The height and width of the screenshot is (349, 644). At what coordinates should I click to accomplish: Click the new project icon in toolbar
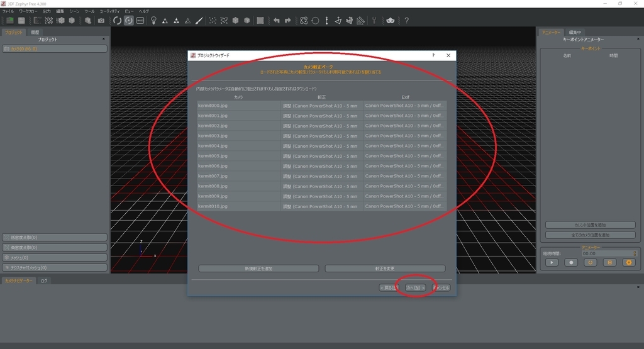pyautogui.click(x=10, y=21)
